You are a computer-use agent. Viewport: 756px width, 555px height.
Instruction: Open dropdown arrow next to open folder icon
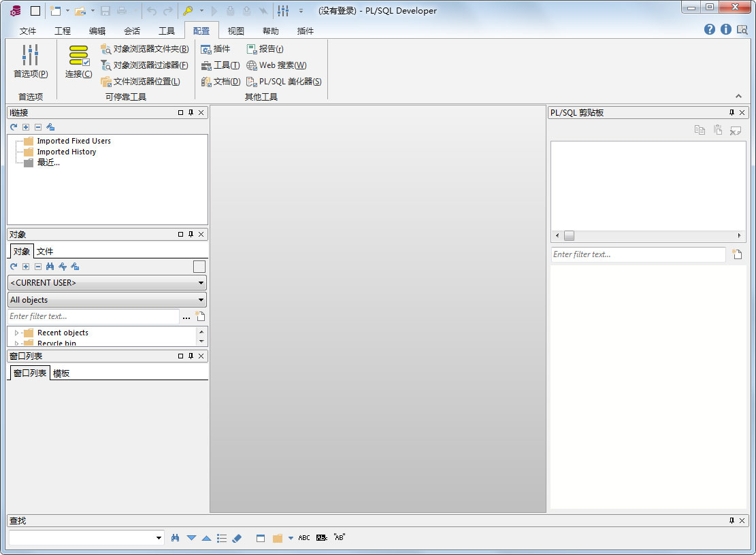93,11
